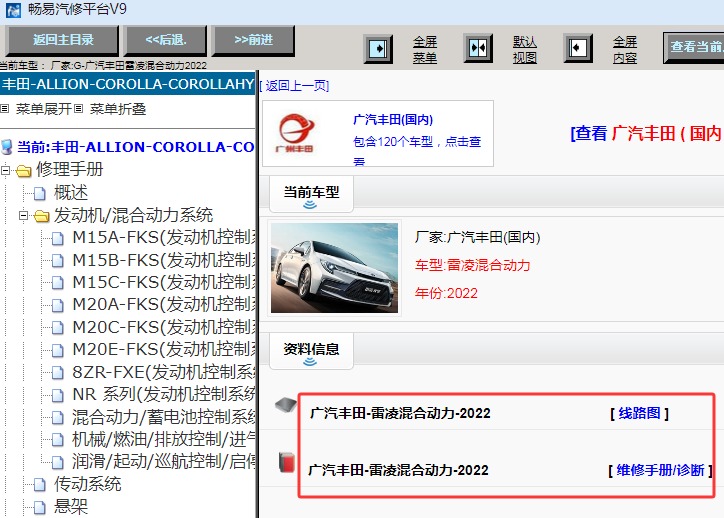Click the page icon beside M15A-FKS

click(x=58, y=238)
